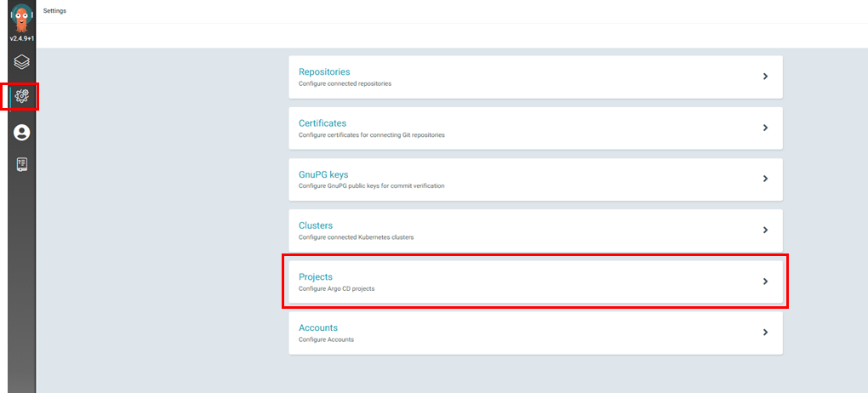Click 'Configure connected Kubernetes clusters' description
Image resolution: width=868 pixels, height=393 pixels.
356,237
